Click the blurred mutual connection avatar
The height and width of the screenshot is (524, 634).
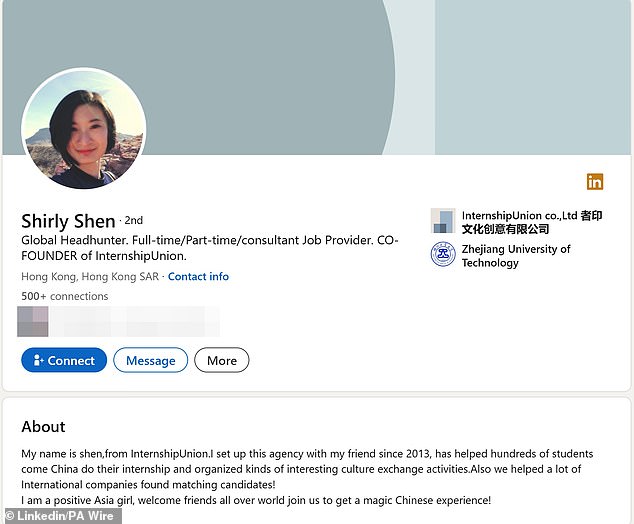(x=33, y=321)
